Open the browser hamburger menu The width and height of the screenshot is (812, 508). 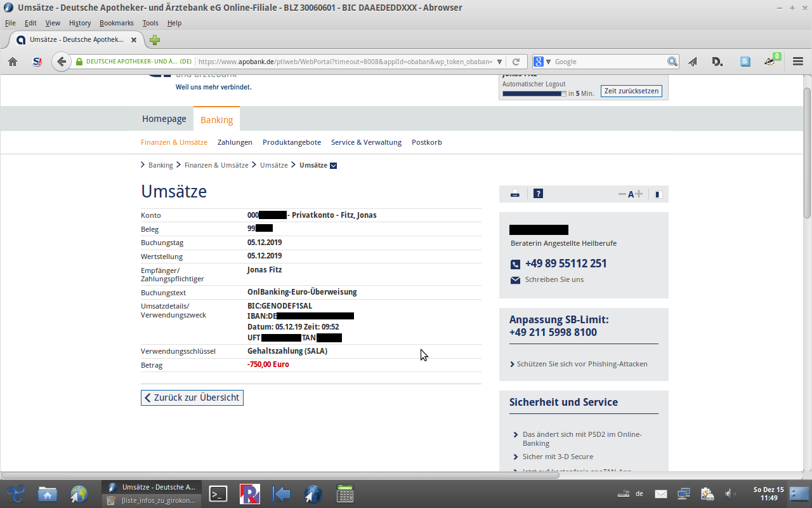point(798,62)
